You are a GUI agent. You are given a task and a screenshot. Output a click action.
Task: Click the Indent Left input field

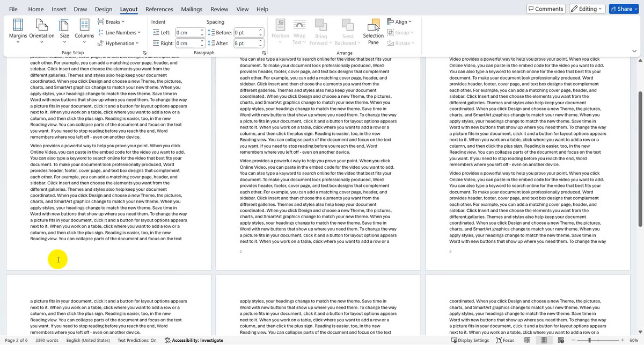click(x=188, y=33)
